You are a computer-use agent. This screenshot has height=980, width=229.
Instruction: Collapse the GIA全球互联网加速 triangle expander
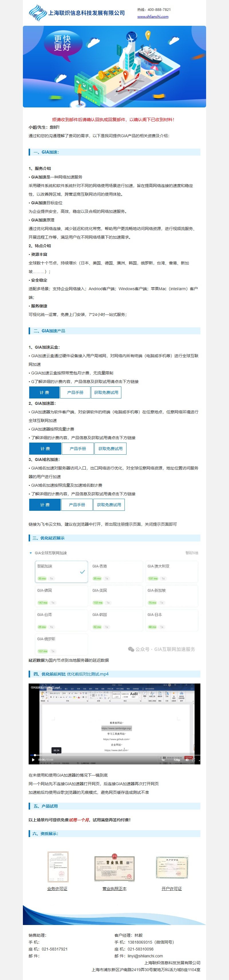point(31,553)
